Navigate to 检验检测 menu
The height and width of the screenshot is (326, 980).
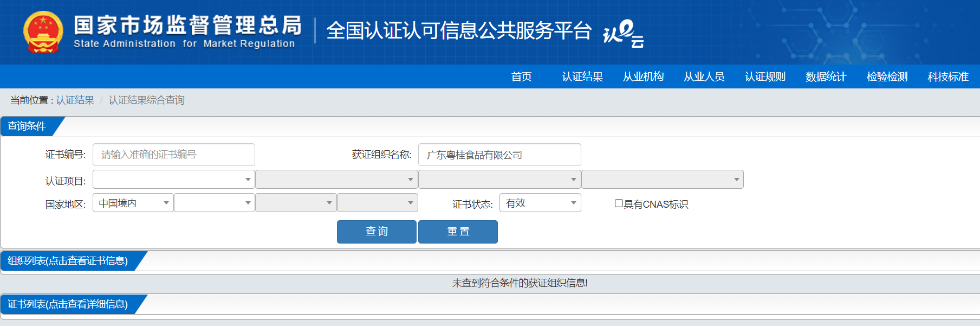(887, 76)
